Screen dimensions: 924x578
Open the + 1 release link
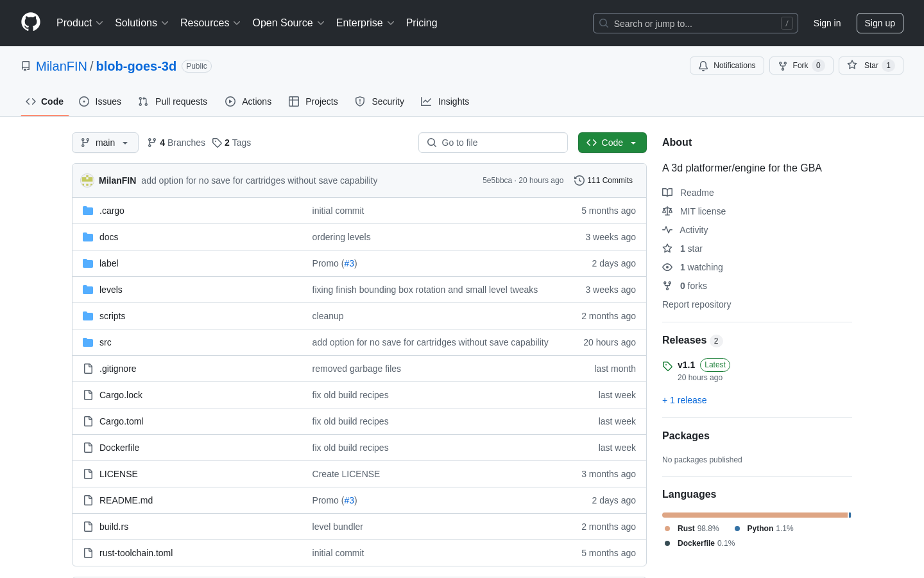684,400
